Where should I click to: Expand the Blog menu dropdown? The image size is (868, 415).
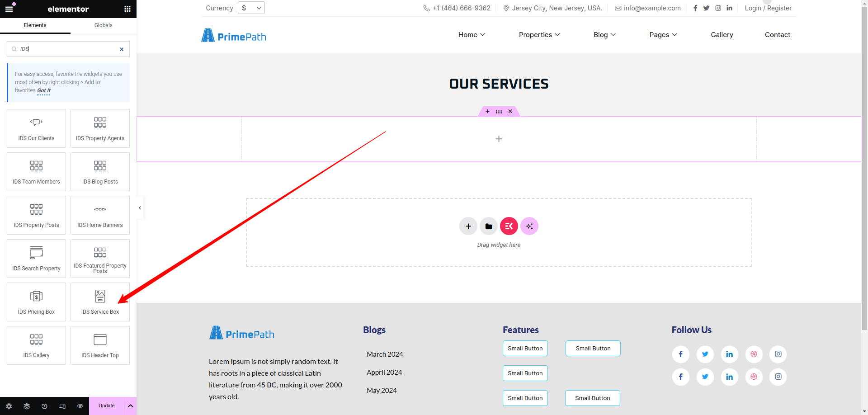604,35
